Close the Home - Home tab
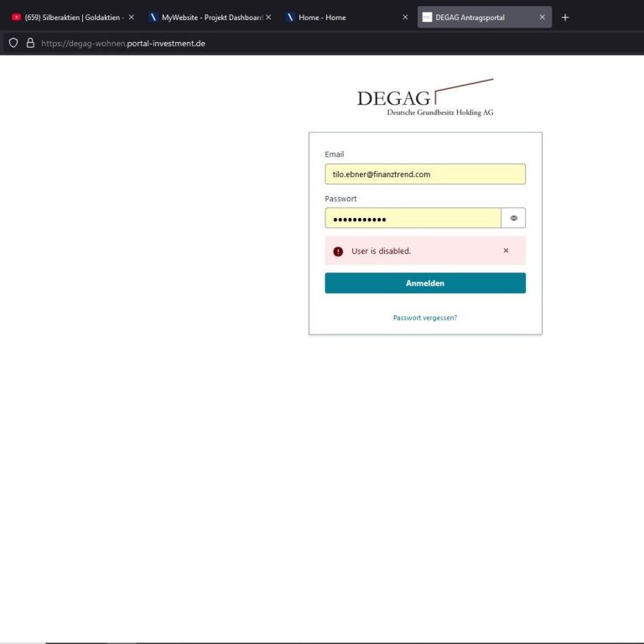 (x=405, y=18)
